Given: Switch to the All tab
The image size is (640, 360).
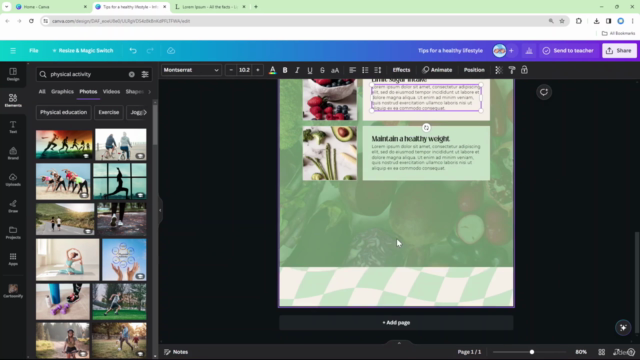Looking at the screenshot, I should pyautogui.click(x=42, y=92).
